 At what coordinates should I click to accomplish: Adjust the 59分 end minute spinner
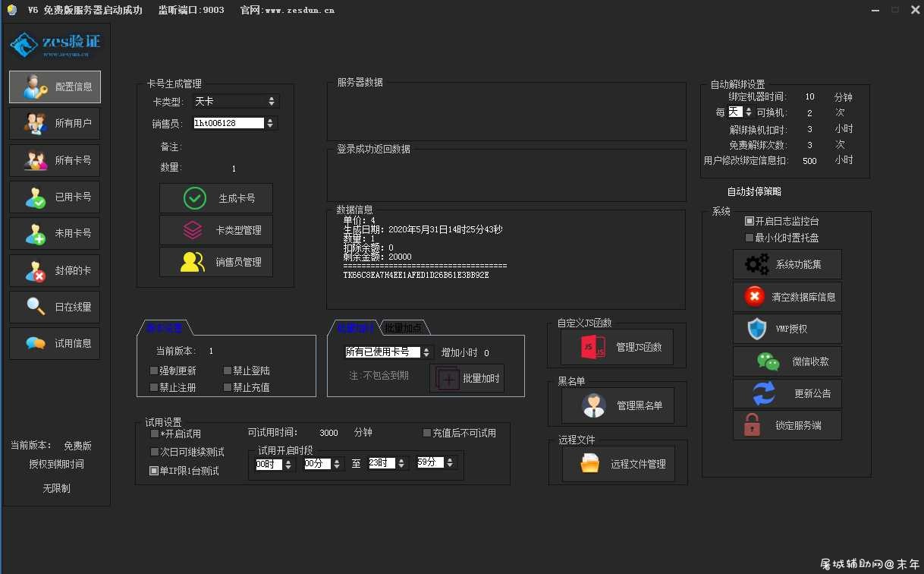point(437,462)
